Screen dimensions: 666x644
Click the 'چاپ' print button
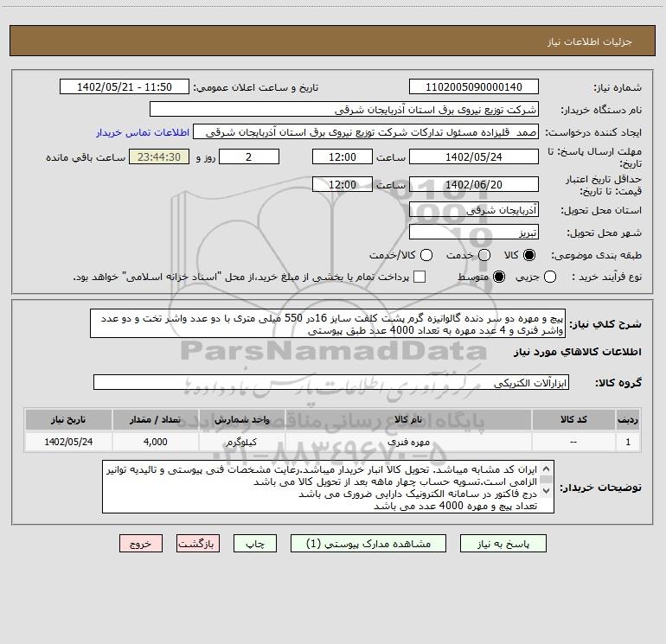tap(255, 544)
